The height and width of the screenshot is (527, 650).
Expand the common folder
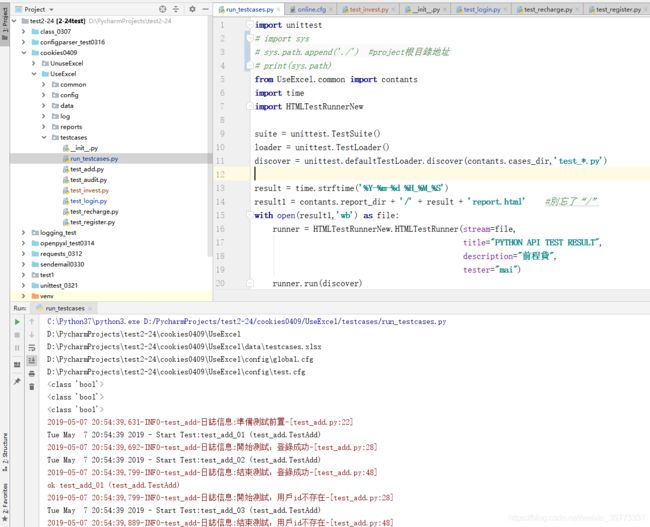point(44,84)
